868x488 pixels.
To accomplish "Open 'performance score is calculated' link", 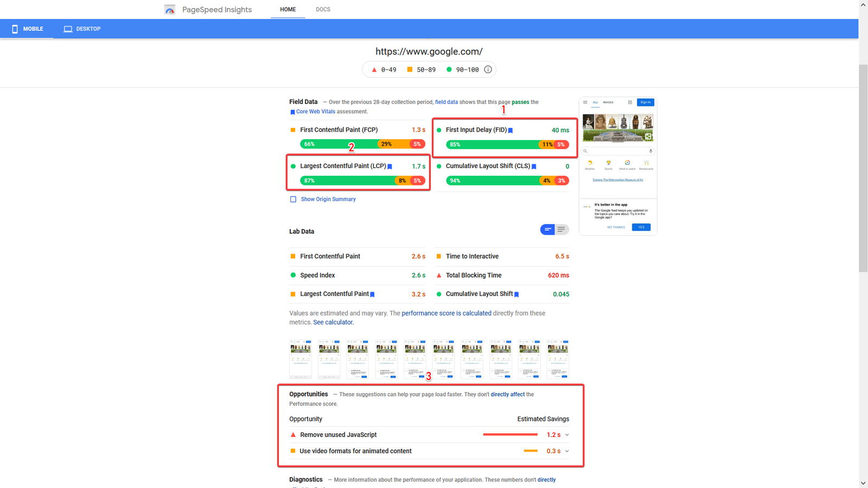I will [446, 313].
